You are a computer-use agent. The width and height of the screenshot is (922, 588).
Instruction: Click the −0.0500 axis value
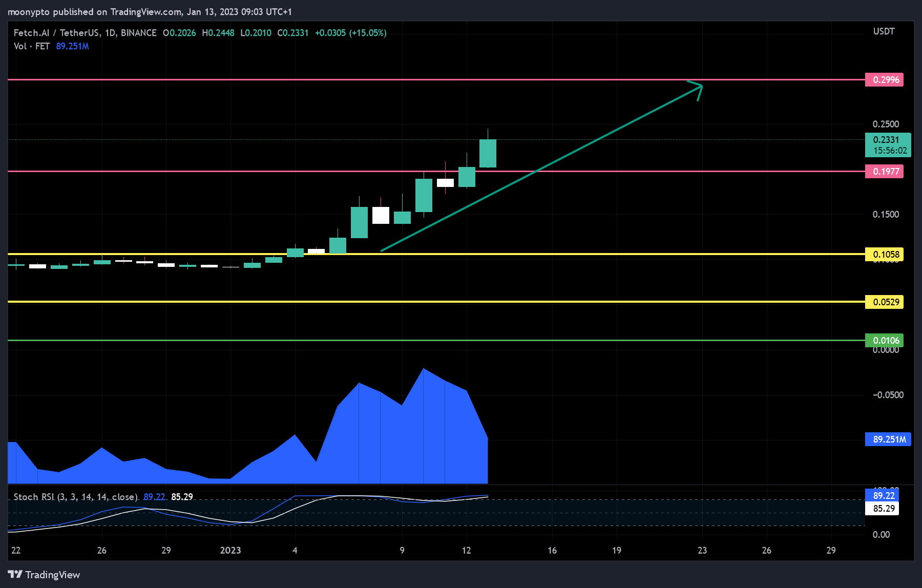tap(888, 395)
